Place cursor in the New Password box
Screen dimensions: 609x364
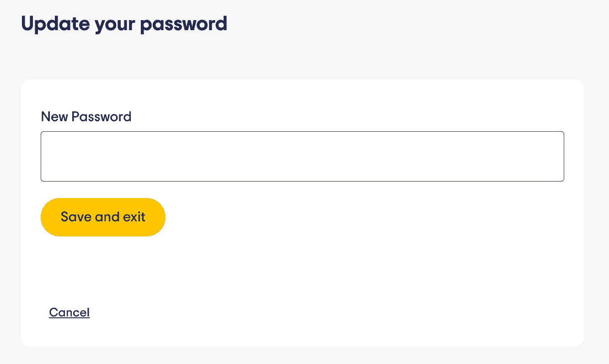tap(302, 156)
